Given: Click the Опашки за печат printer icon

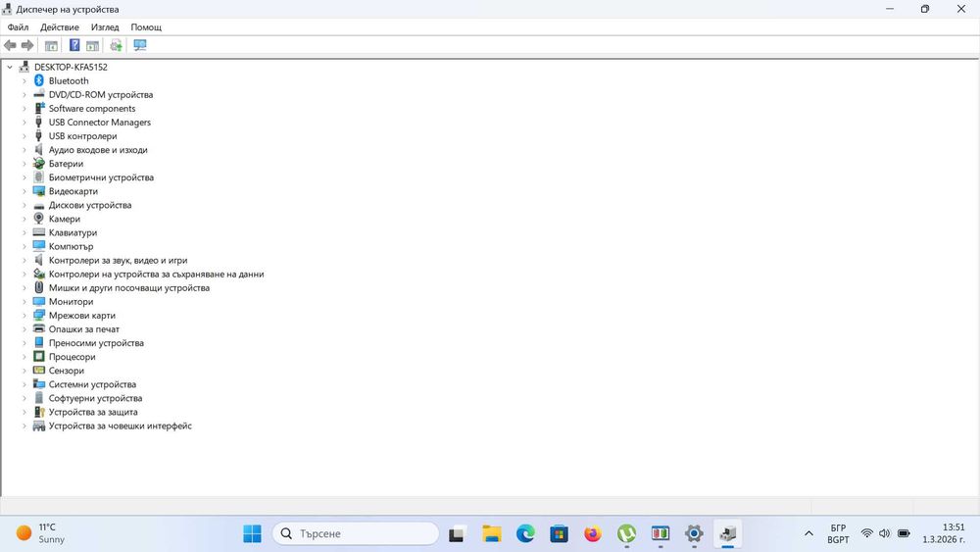Looking at the screenshot, I should click(39, 328).
